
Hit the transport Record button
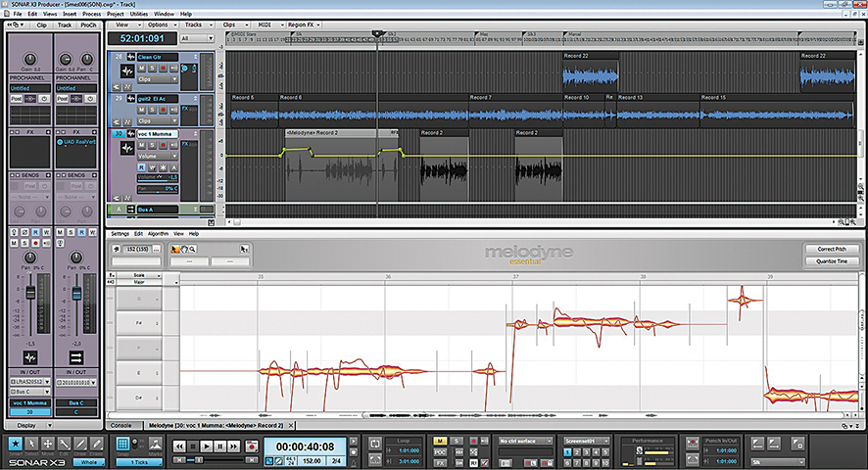click(x=252, y=446)
